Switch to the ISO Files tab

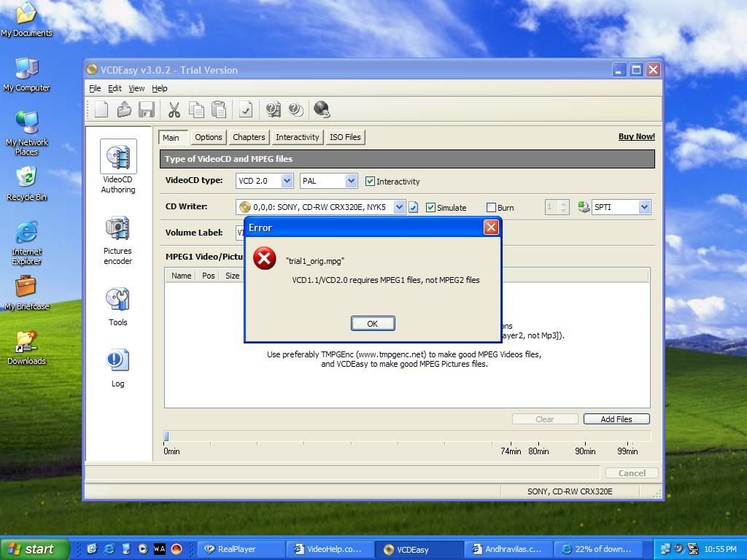coord(345,137)
